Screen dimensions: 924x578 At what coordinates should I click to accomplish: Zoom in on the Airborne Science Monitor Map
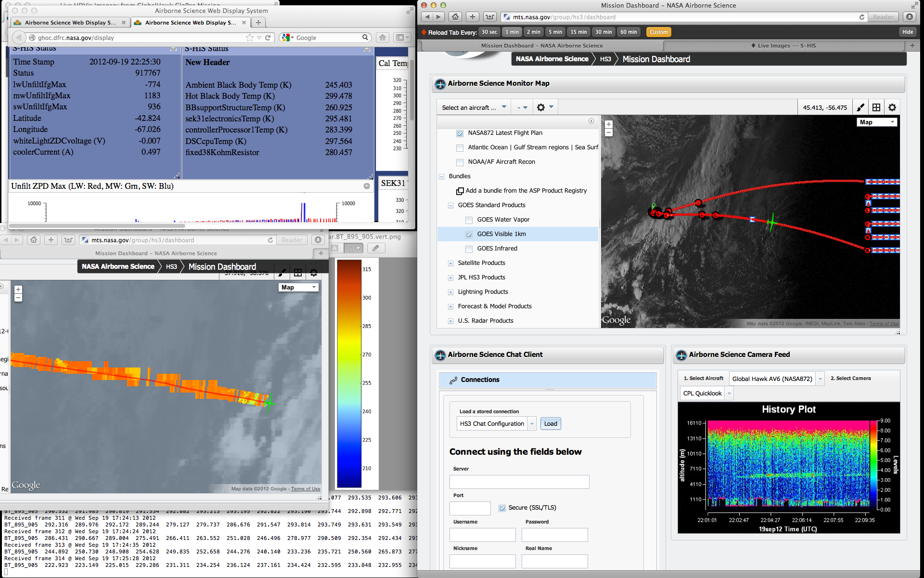point(609,124)
